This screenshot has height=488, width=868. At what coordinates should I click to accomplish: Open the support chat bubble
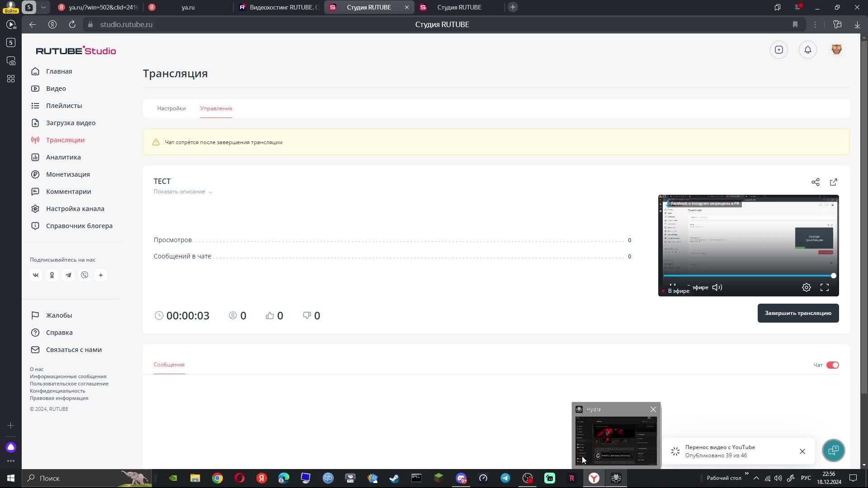(833, 450)
